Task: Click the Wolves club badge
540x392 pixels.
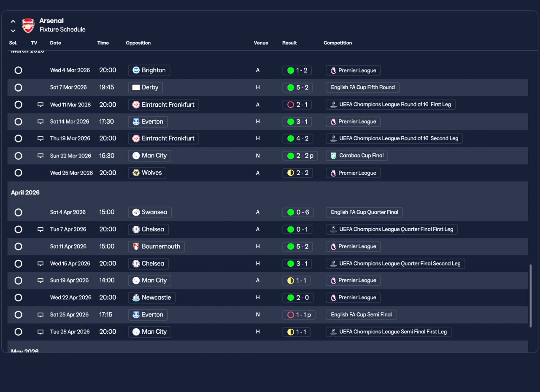Action: [136, 173]
